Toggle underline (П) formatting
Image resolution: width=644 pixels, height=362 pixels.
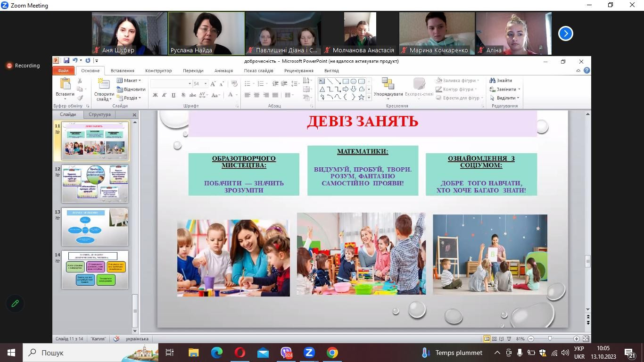[x=173, y=95]
